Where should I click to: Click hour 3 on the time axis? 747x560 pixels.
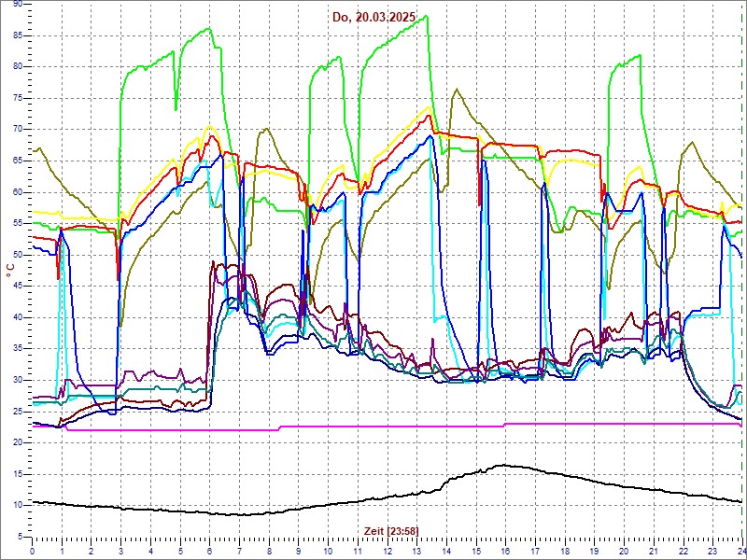120,551
